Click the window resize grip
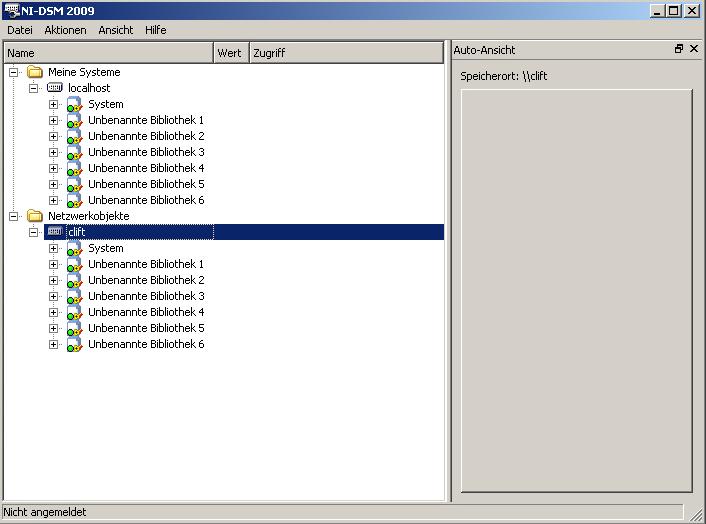Viewport: 706px width, 524px height. [696, 514]
